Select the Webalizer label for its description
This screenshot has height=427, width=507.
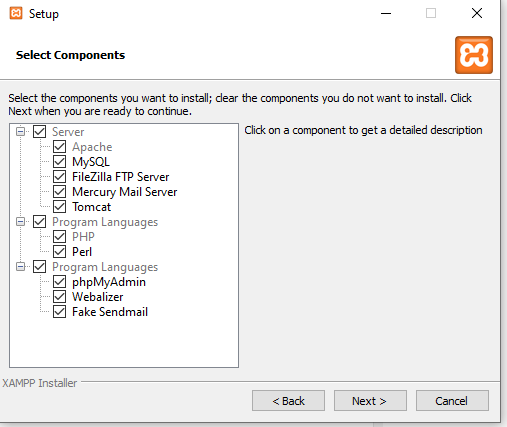pyautogui.click(x=98, y=297)
